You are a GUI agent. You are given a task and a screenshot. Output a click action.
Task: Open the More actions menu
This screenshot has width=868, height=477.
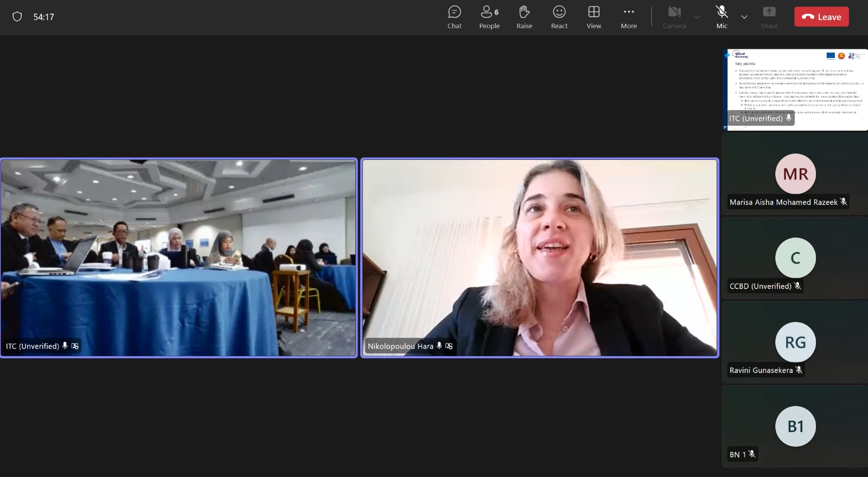point(628,17)
